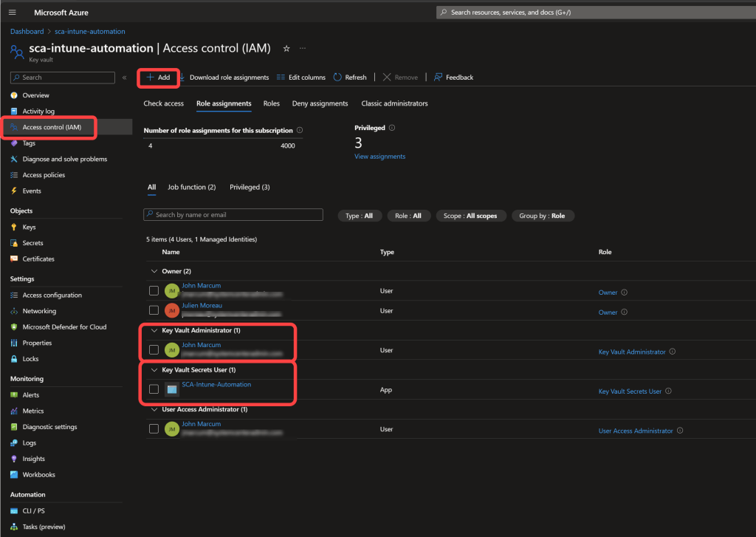Select the checkbox for John Marcum under Owner
Viewport: 756px width, 537px height.
(154, 290)
